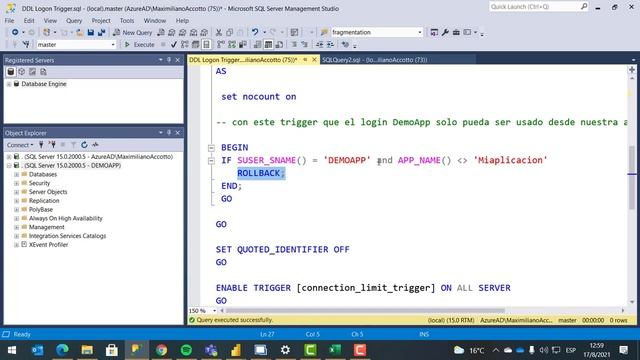Image resolution: width=640 pixels, height=360 pixels.
Task: Close the DDL Logon Trigger tab
Action: point(314,60)
